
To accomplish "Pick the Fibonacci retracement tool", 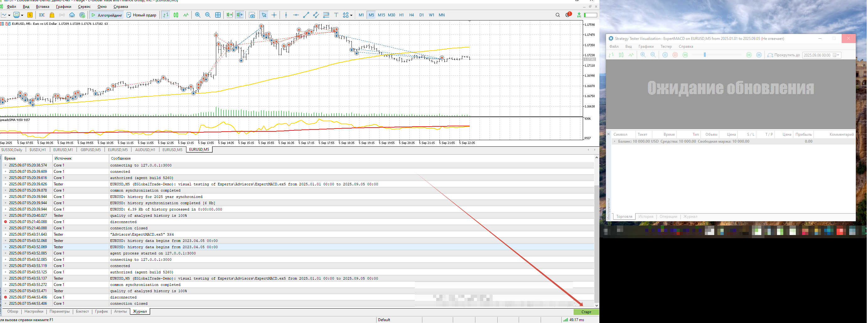I will click(x=326, y=15).
